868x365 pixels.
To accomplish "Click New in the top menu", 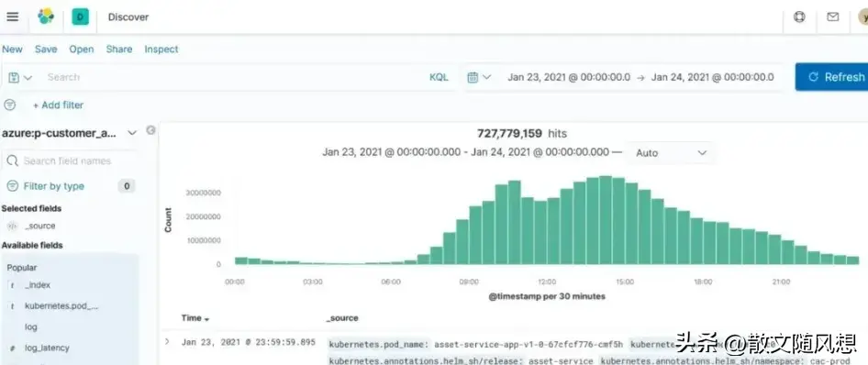I will 12,50.
